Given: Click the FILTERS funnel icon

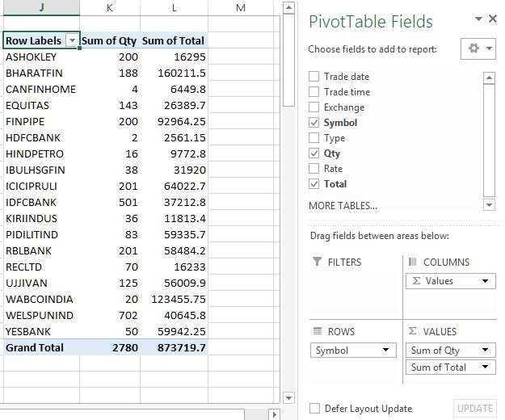Looking at the screenshot, I should [317, 262].
